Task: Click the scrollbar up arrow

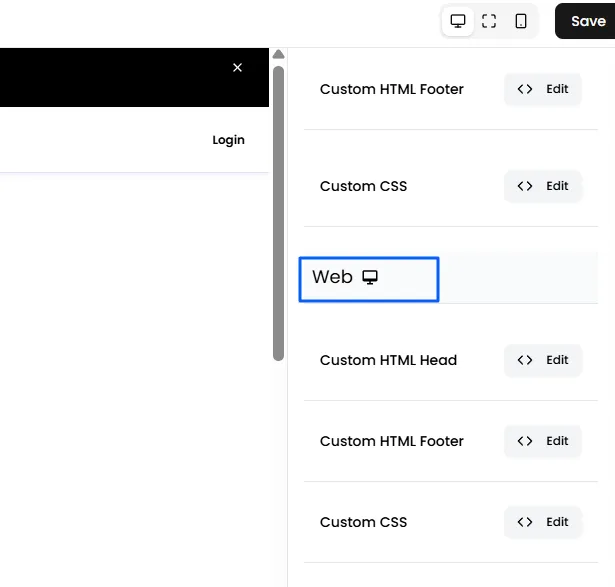Action: coord(278,54)
